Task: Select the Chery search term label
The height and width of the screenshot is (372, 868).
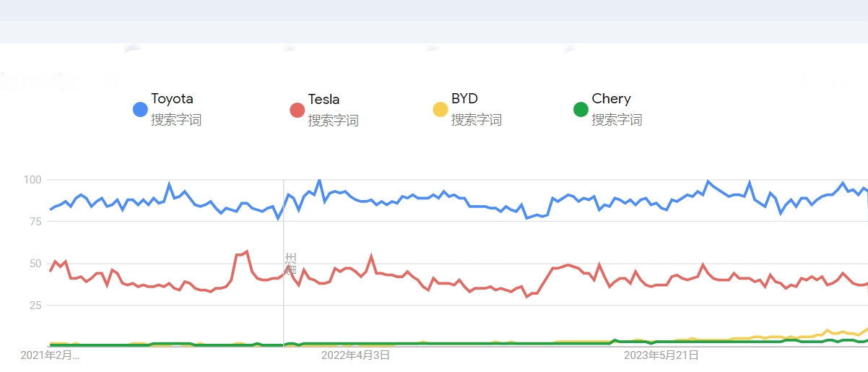Action: click(611, 99)
